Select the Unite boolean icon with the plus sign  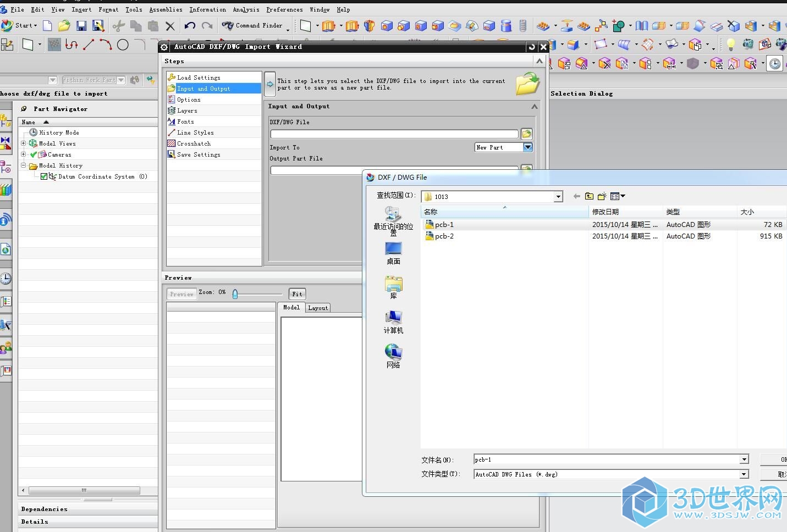pos(619,25)
